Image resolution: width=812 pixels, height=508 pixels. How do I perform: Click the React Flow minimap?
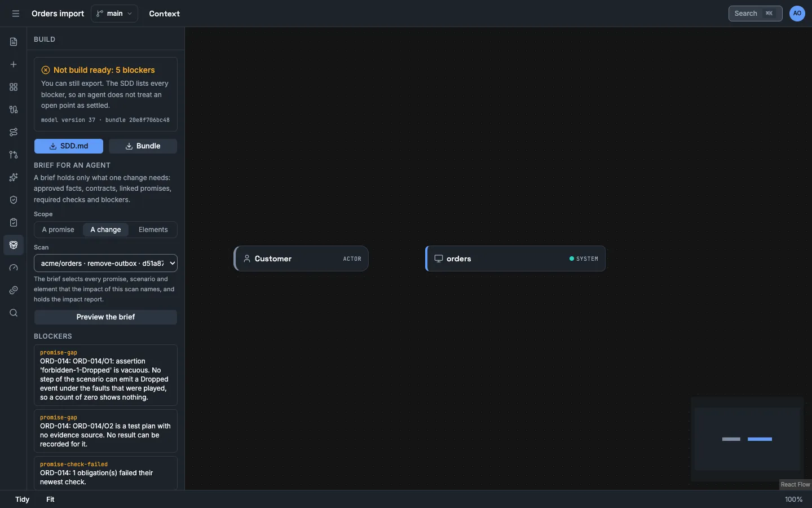tap(747, 439)
